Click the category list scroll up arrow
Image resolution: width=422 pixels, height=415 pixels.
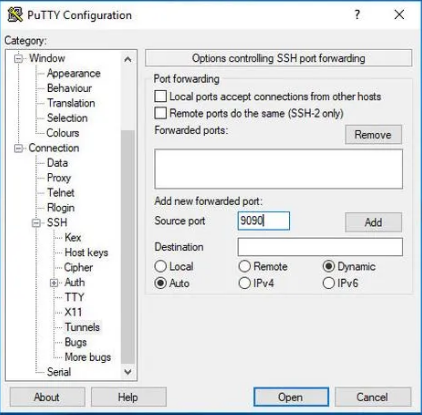(128, 60)
